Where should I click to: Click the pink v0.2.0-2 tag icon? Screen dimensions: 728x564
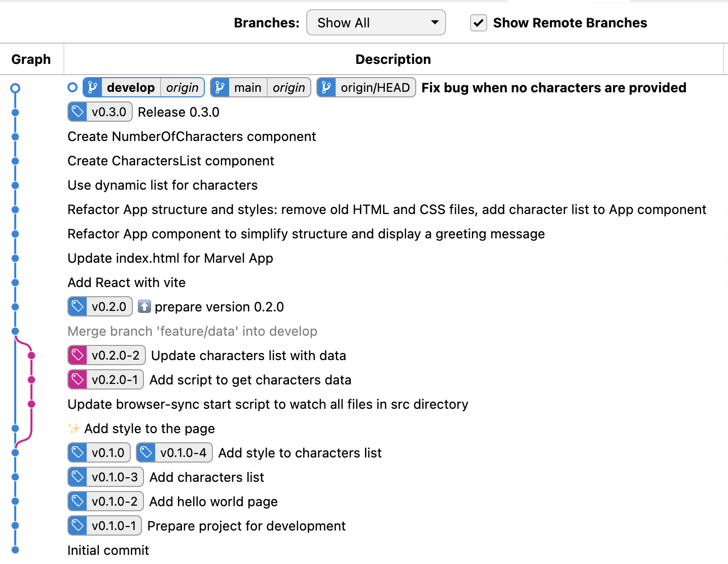[78, 356]
